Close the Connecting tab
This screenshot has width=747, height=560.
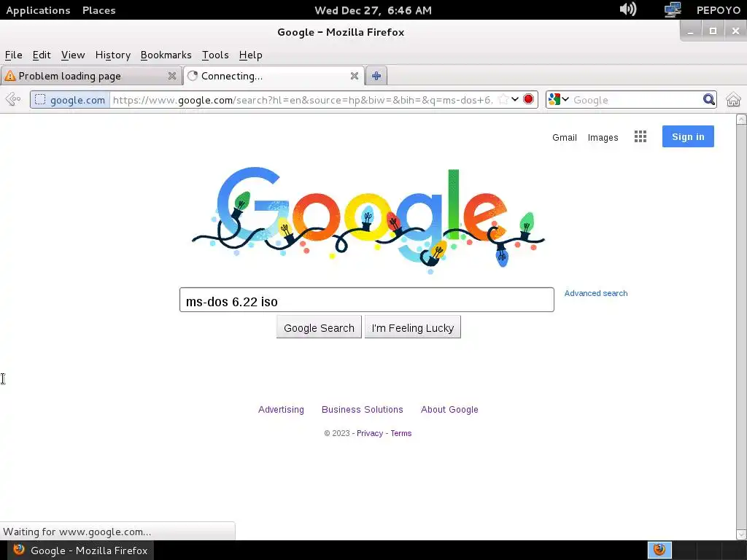[x=354, y=76]
